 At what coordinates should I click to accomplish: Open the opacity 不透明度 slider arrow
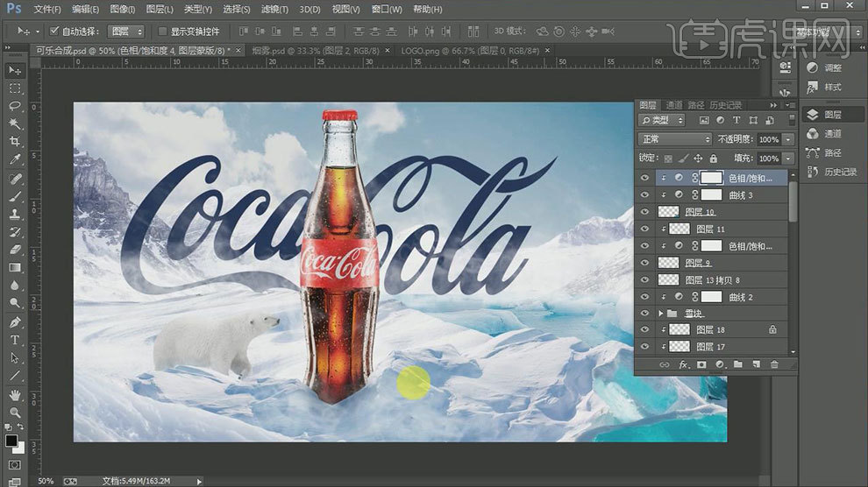[788, 139]
